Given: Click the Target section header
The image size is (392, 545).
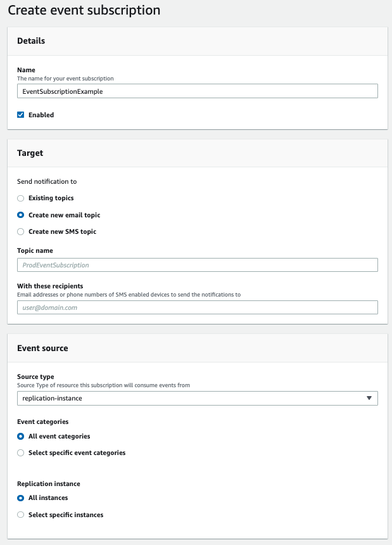Looking at the screenshot, I should pyautogui.click(x=31, y=153).
